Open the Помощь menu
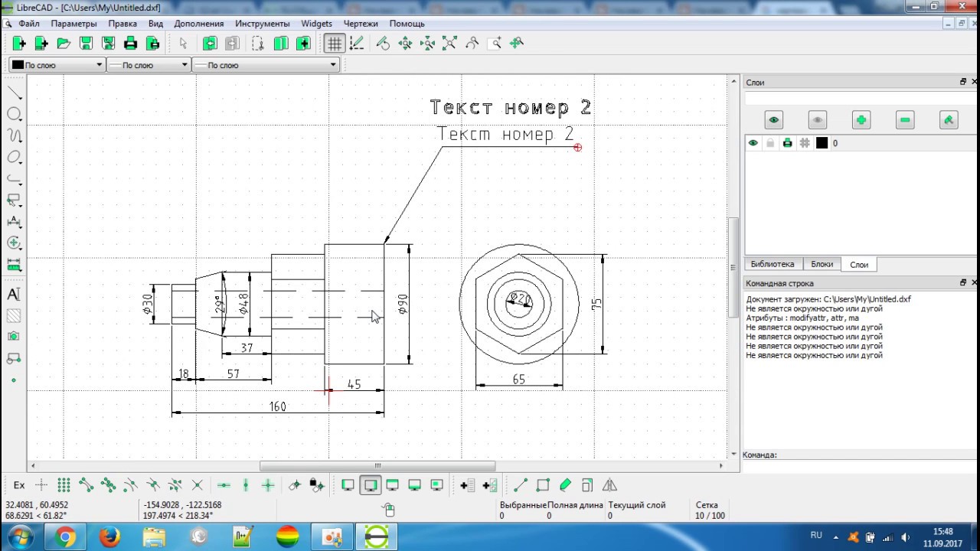The height and width of the screenshot is (551, 980). coord(407,24)
